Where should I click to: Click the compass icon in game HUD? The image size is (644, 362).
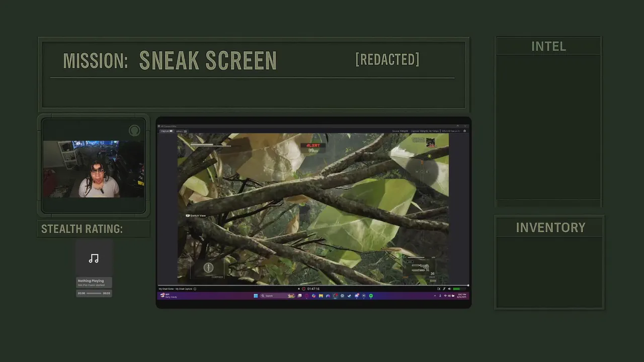click(208, 267)
